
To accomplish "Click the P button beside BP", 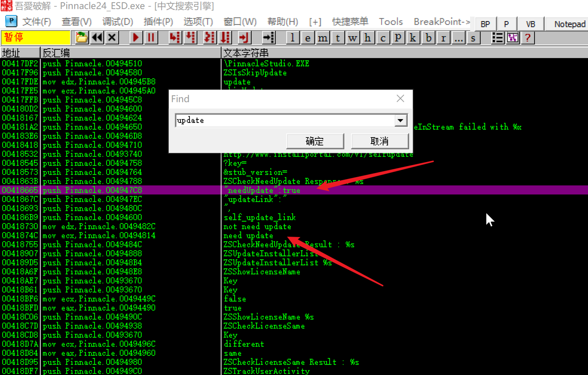I will [x=506, y=24].
